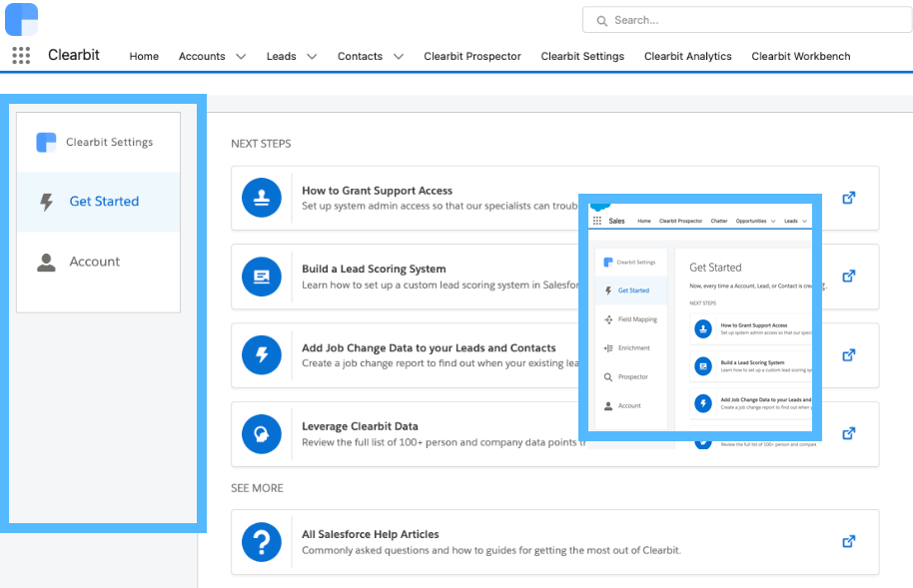This screenshot has width=913, height=588.
Task: Click the person icon beside Account
Action: coord(47,262)
